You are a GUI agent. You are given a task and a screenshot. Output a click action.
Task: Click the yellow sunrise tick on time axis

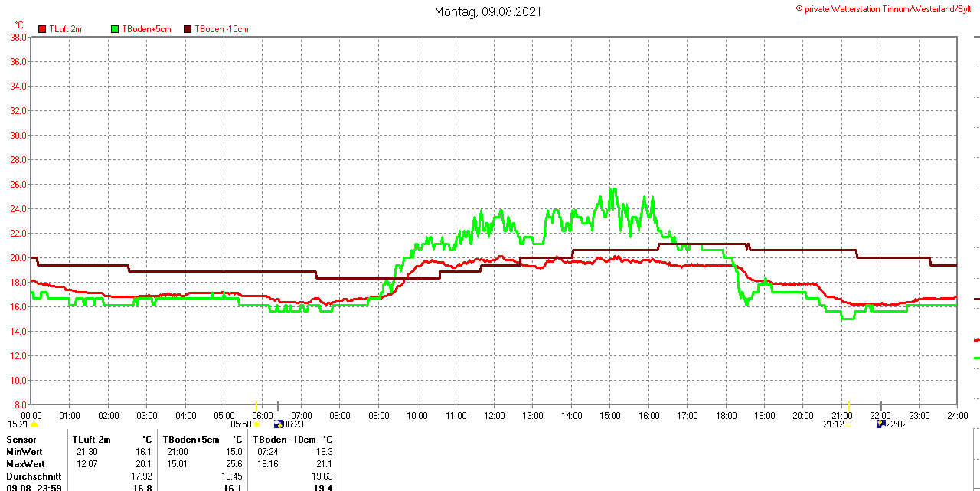coord(256,407)
